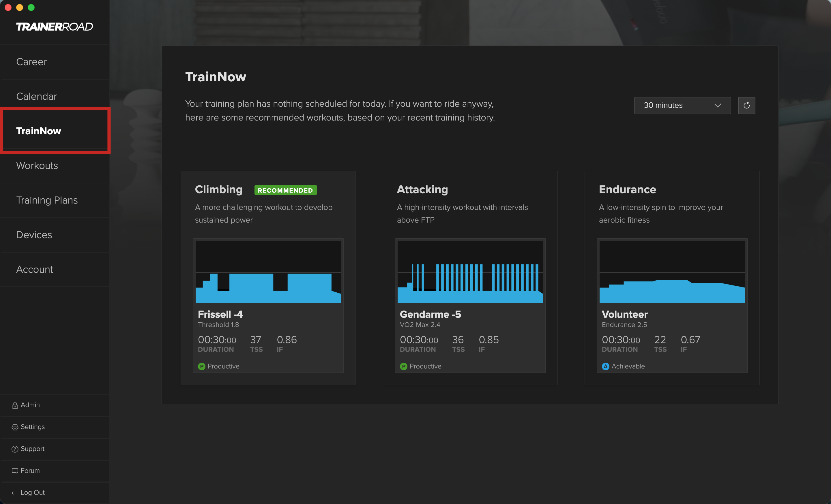Close the window with the red button
The height and width of the screenshot is (504, 831).
tap(8, 7)
